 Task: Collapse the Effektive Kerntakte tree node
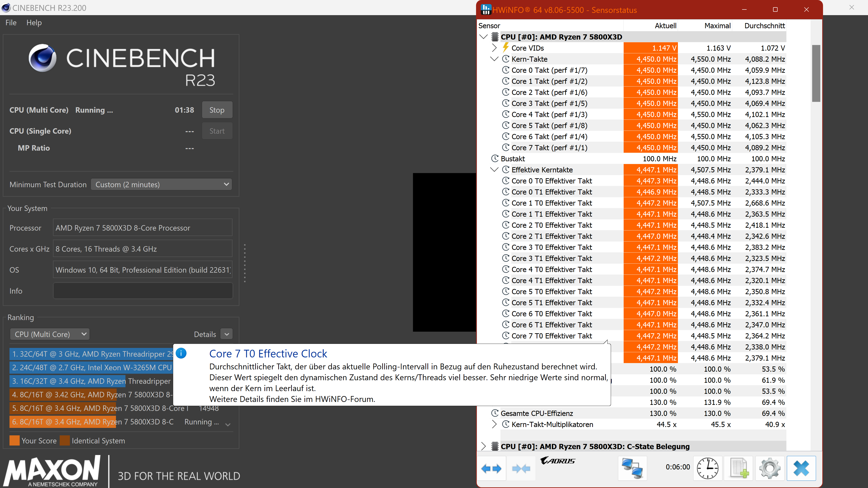[494, 170]
